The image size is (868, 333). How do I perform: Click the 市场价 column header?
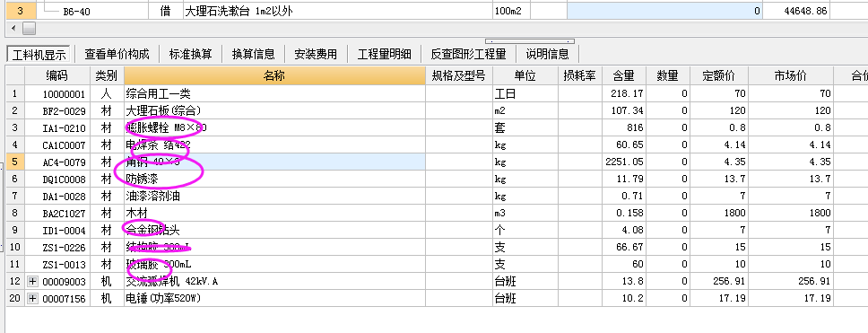791,76
